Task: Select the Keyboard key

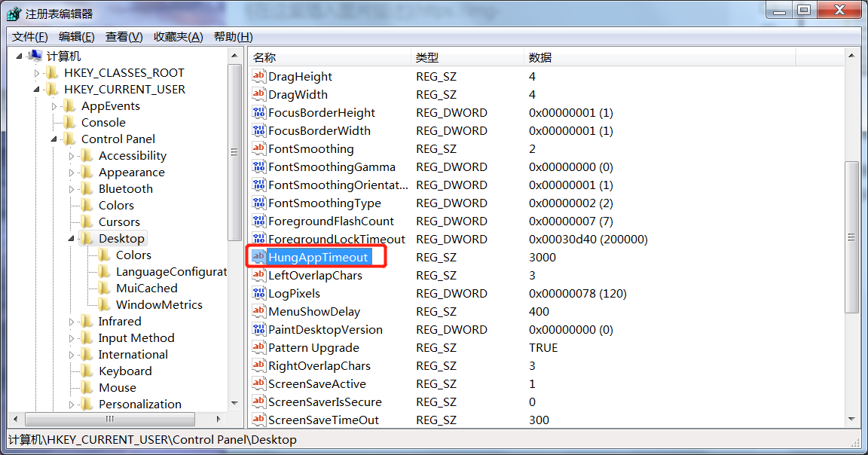Action: pyautogui.click(x=125, y=371)
